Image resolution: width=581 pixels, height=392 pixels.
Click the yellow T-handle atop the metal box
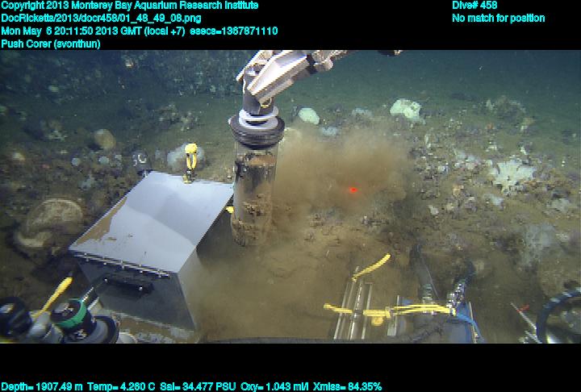click(x=191, y=157)
